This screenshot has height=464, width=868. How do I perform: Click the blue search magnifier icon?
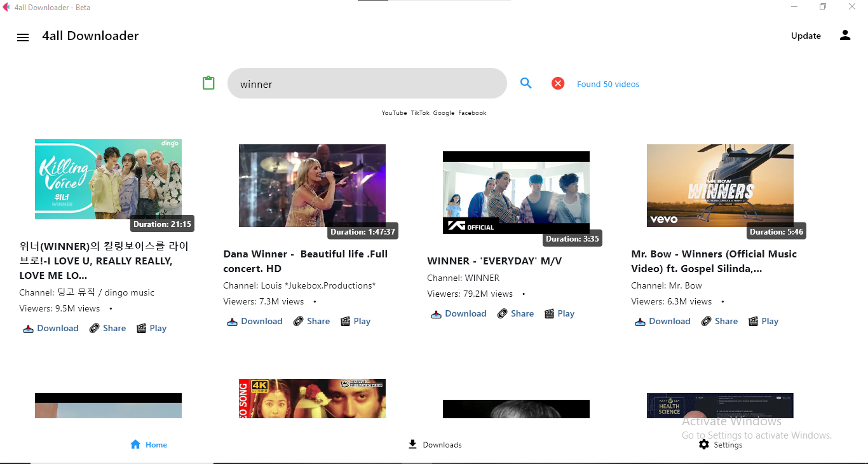click(526, 83)
